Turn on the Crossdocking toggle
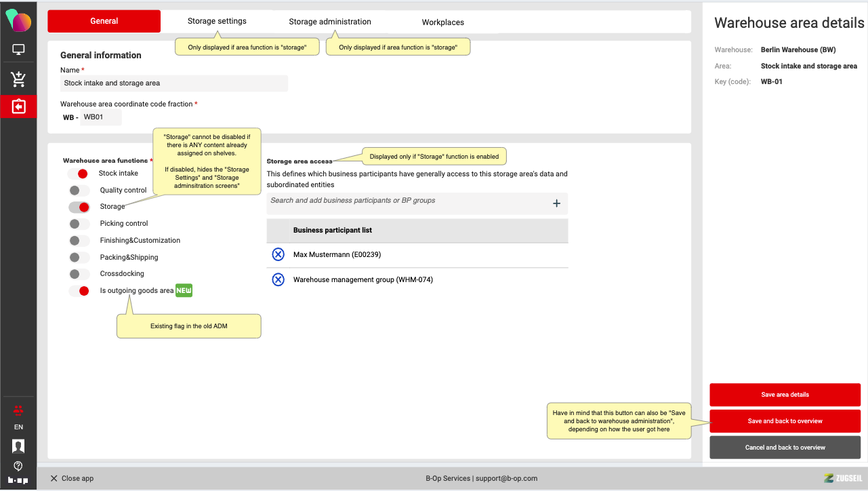Image resolution: width=868 pixels, height=491 pixels. coord(79,274)
